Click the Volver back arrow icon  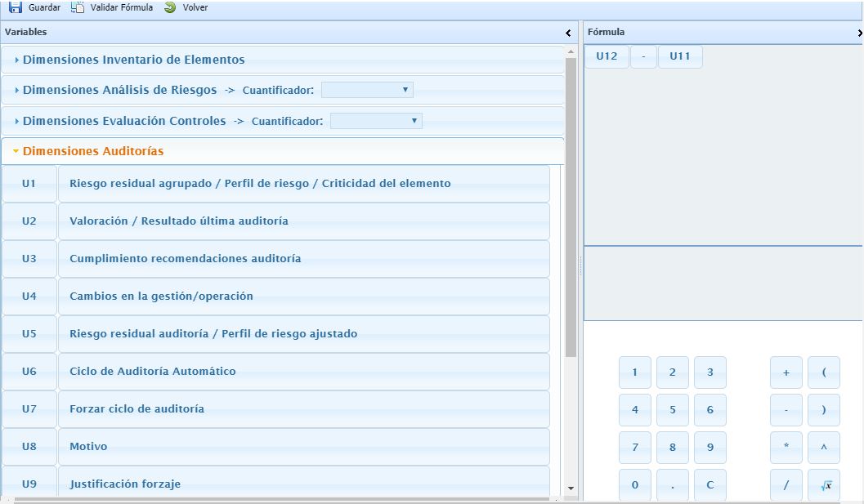click(170, 7)
